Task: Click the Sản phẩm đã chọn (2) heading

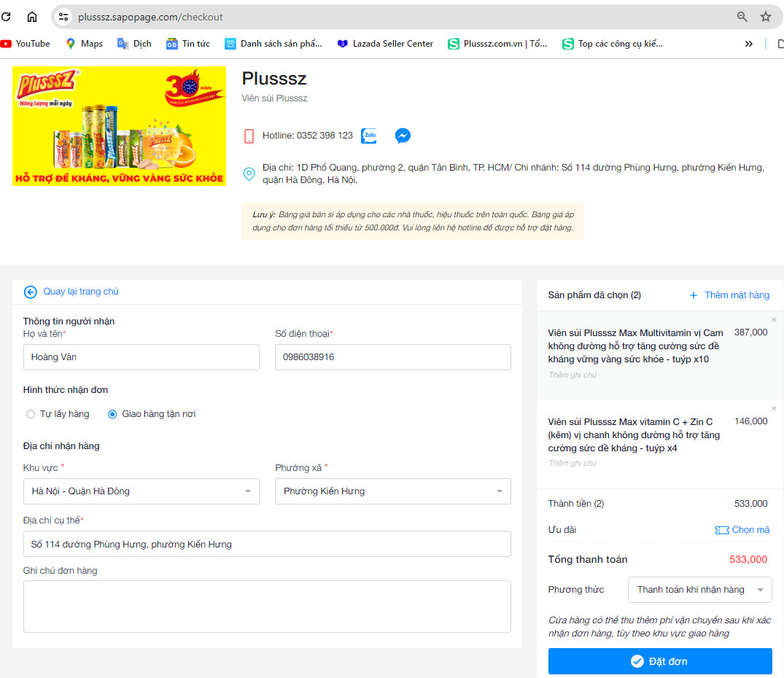Action: [594, 295]
